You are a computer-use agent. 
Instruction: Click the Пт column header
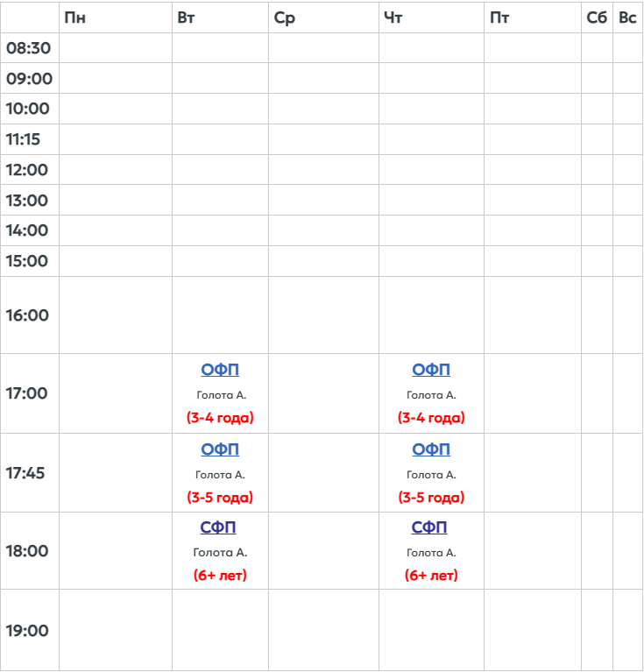point(499,18)
